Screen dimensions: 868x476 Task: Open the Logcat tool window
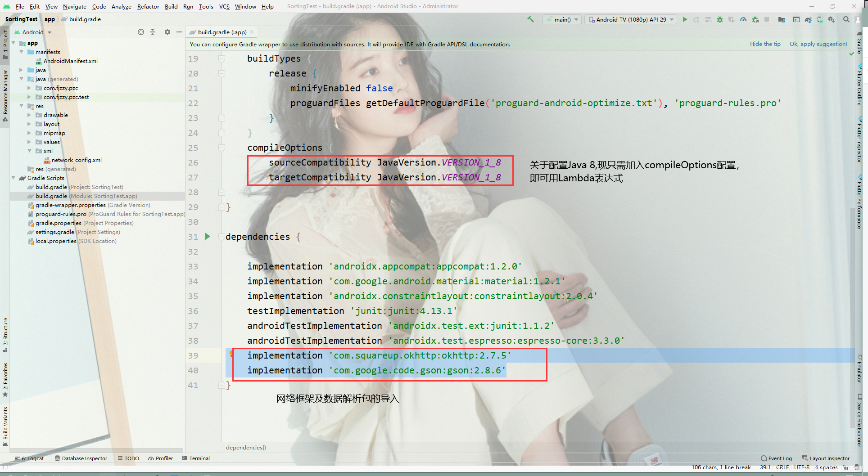click(29, 458)
